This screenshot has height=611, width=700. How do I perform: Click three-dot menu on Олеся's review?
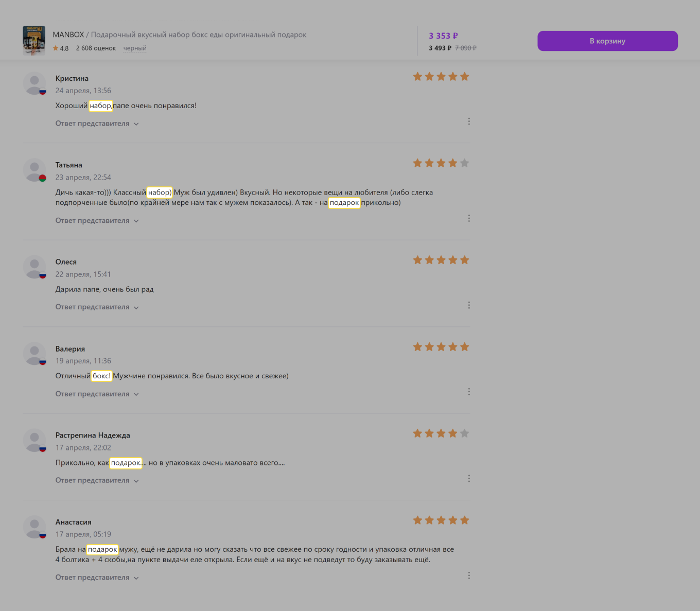coord(468,305)
